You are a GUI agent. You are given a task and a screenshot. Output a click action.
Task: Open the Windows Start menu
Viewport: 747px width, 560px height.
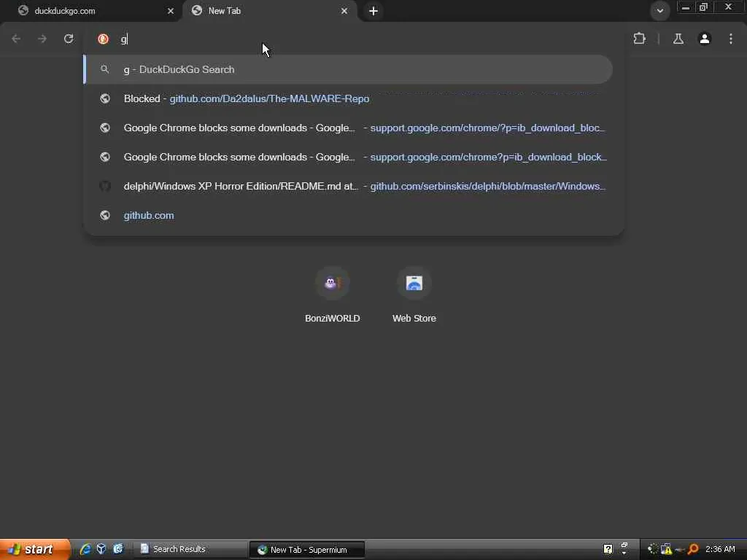[x=34, y=550]
